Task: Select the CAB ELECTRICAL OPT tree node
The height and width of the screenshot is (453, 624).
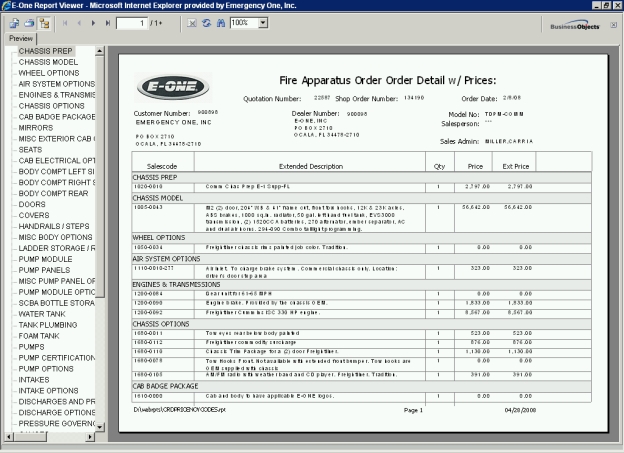Action: [x=57, y=160]
